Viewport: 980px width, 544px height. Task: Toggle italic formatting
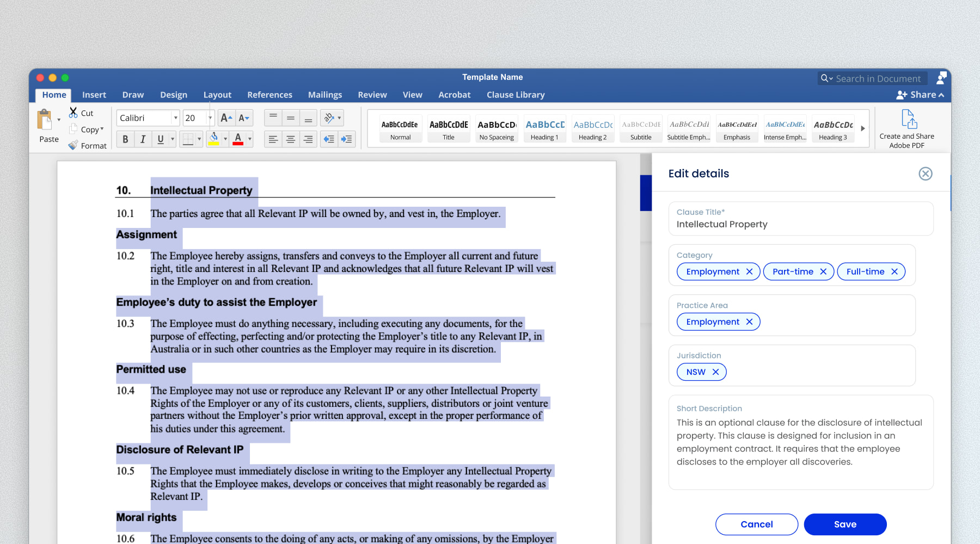tap(143, 139)
